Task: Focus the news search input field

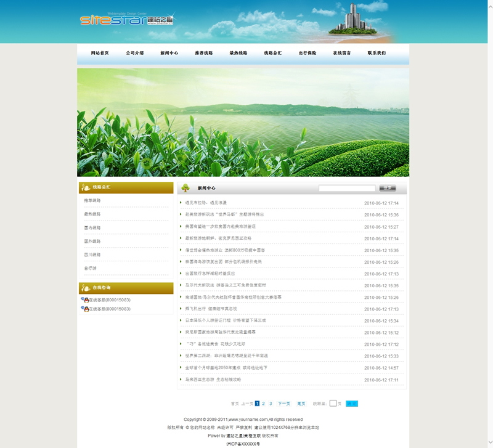Action: coord(347,188)
